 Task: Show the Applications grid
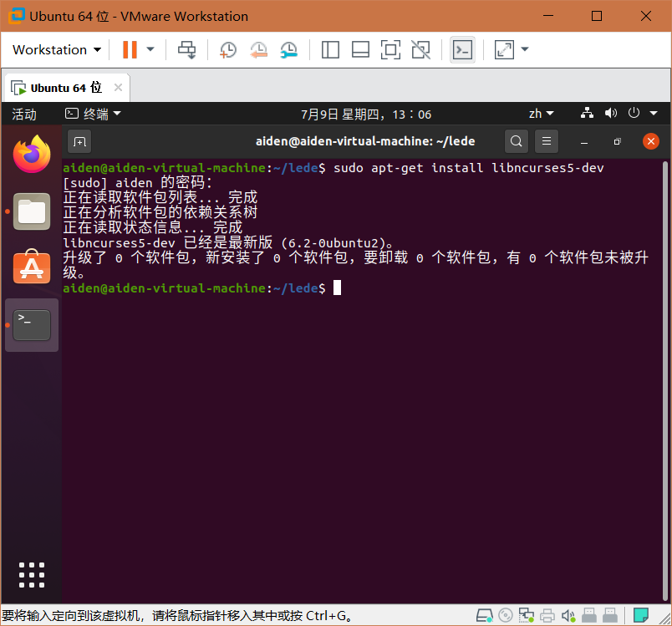point(31,574)
